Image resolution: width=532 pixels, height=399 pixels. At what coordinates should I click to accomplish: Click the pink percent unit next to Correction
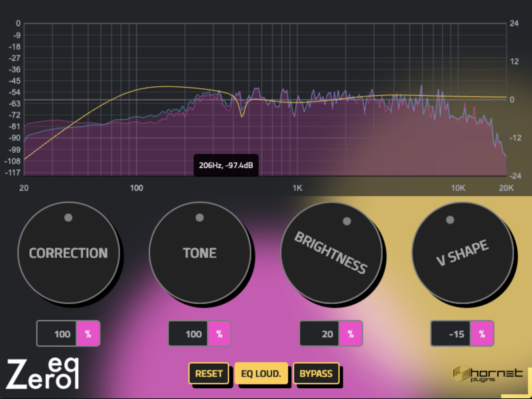click(88, 334)
